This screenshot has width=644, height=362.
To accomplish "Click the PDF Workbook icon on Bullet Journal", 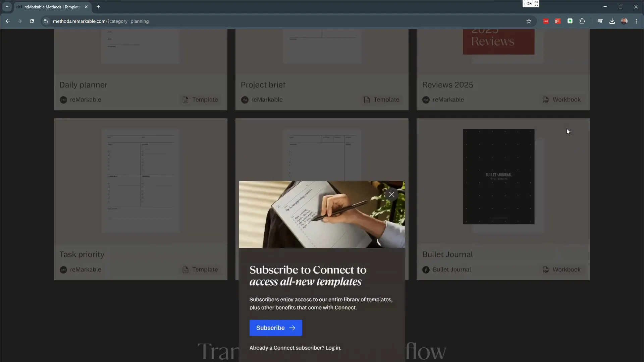I will coord(546,270).
